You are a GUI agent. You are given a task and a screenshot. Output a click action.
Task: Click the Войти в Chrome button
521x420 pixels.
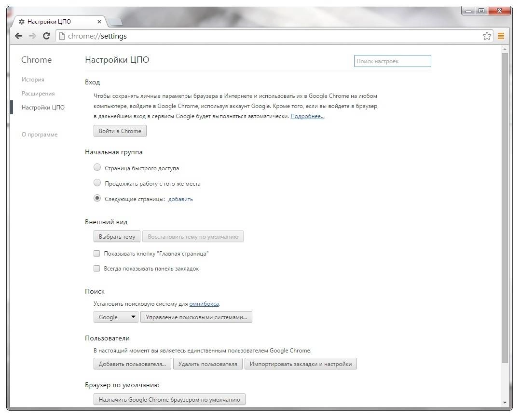[120, 131]
